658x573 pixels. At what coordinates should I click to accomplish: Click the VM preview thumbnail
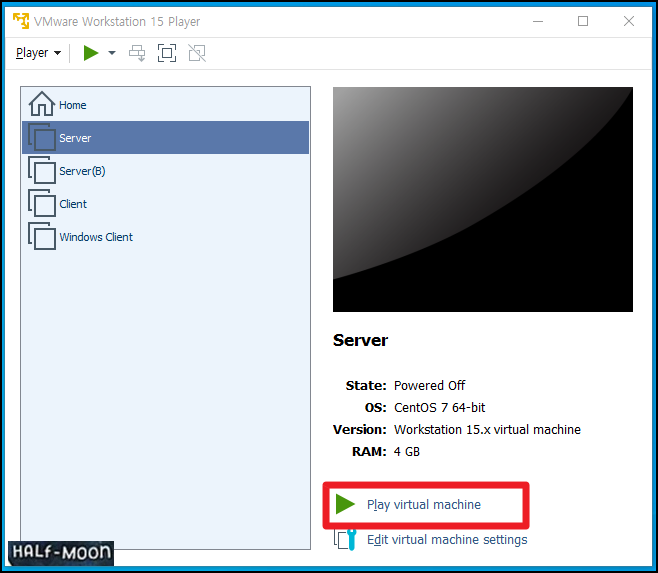pyautogui.click(x=483, y=199)
